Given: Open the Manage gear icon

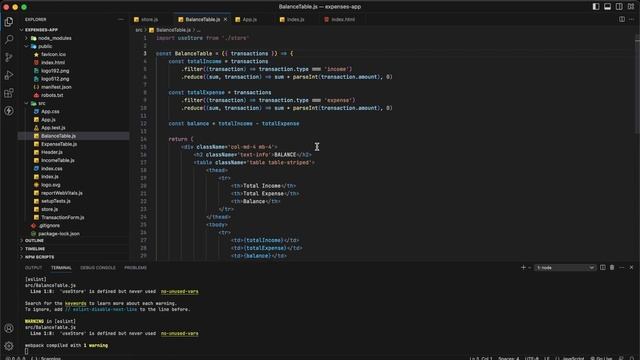Looking at the screenshot, I should (x=9, y=346).
